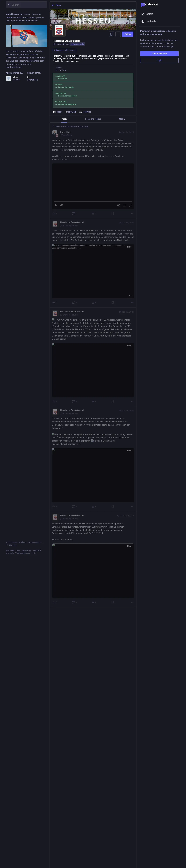Expand the video with the theater-view icon
Viewport: 186px width, 868px height.
[x=124, y=205]
